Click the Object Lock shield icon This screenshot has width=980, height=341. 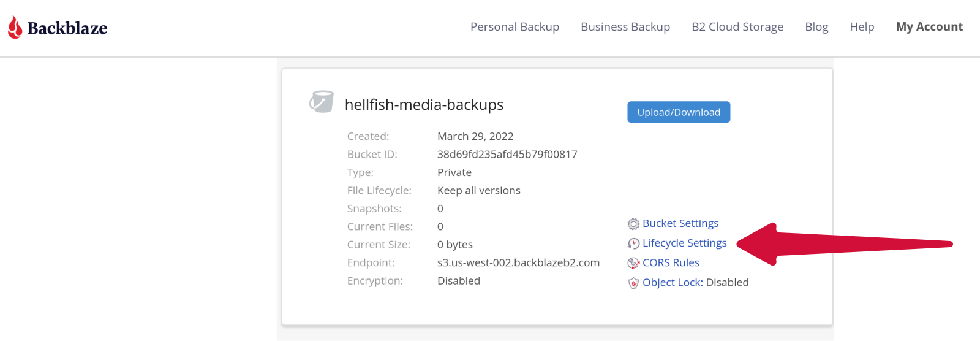click(x=633, y=283)
